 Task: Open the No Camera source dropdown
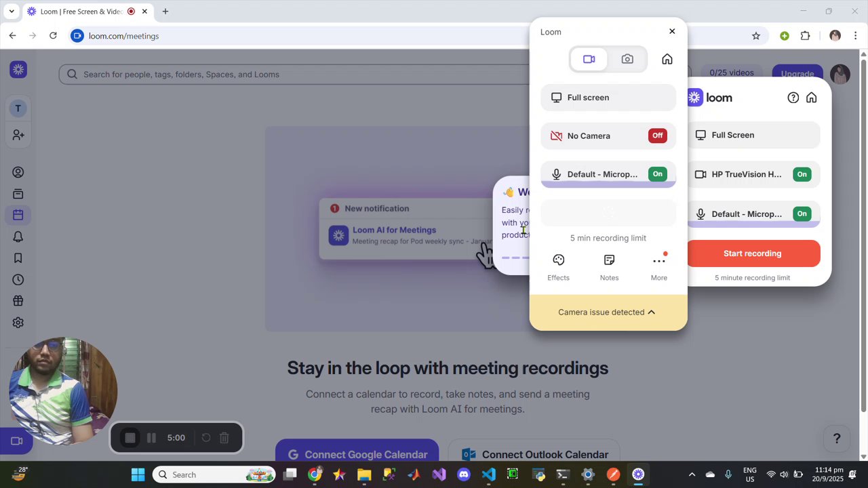(608, 136)
